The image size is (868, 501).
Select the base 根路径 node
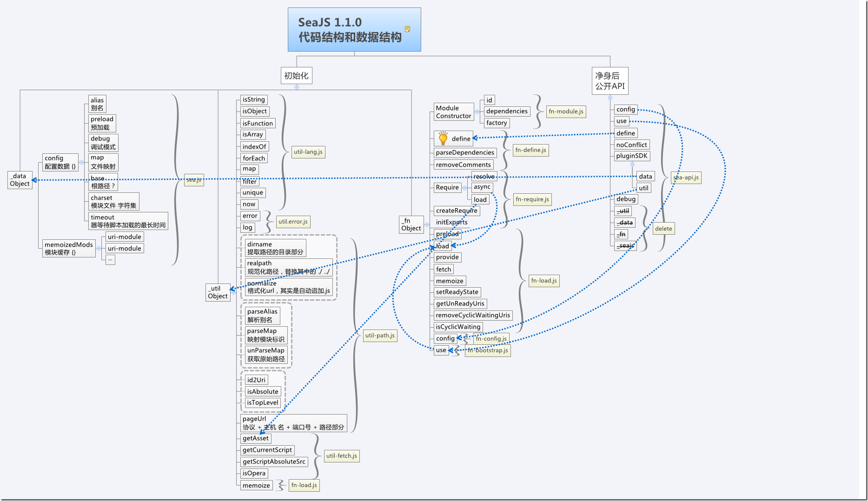coord(103,182)
